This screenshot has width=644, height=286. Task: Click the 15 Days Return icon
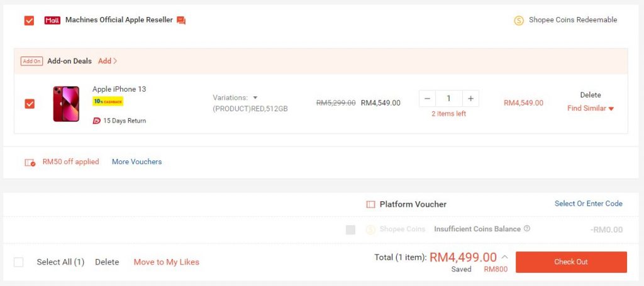pyautogui.click(x=96, y=121)
